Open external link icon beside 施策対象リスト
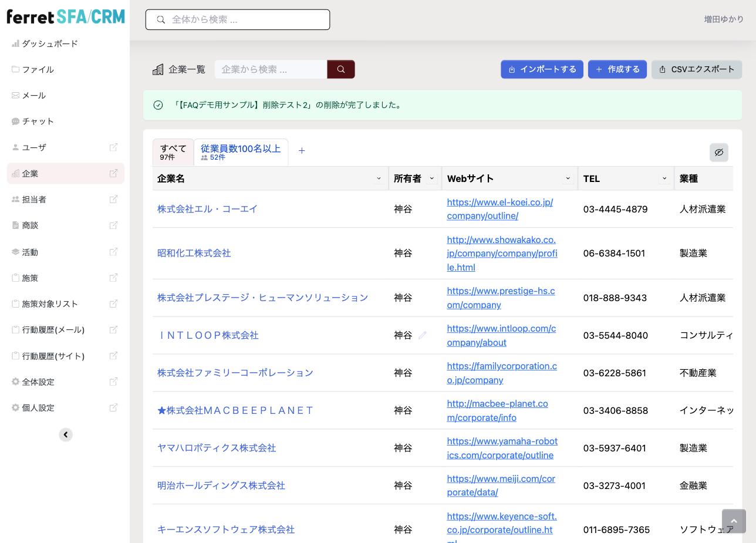 (x=114, y=303)
